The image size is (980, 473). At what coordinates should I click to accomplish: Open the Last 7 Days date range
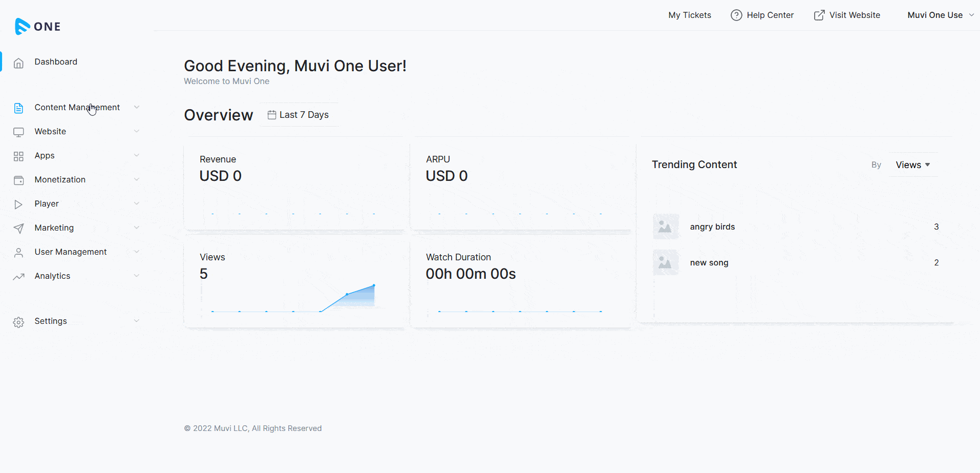(x=299, y=115)
